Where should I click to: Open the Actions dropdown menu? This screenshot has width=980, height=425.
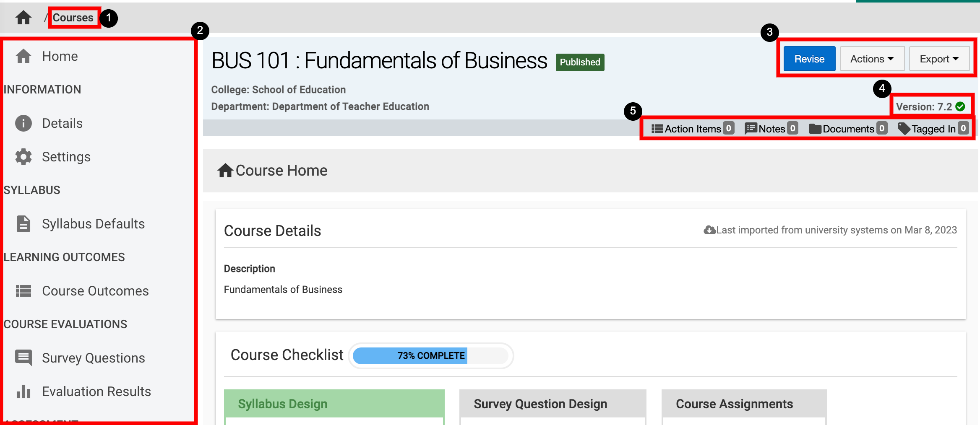tap(872, 59)
